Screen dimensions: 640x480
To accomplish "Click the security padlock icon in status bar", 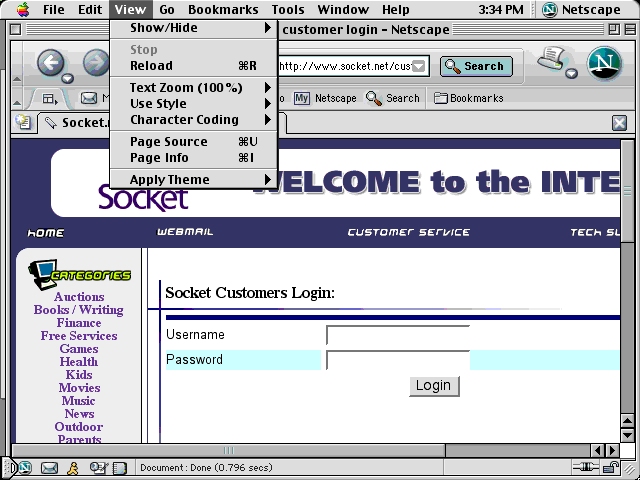I will click(x=612, y=467).
